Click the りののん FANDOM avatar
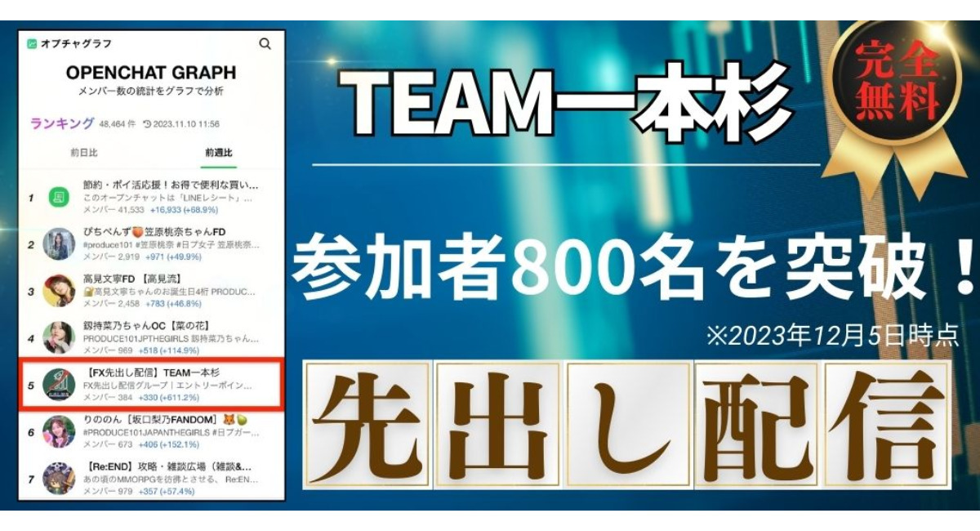 pos(59,431)
